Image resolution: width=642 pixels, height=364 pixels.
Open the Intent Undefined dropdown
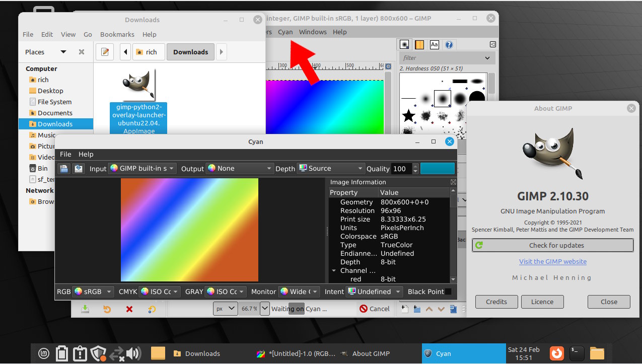[375, 292]
